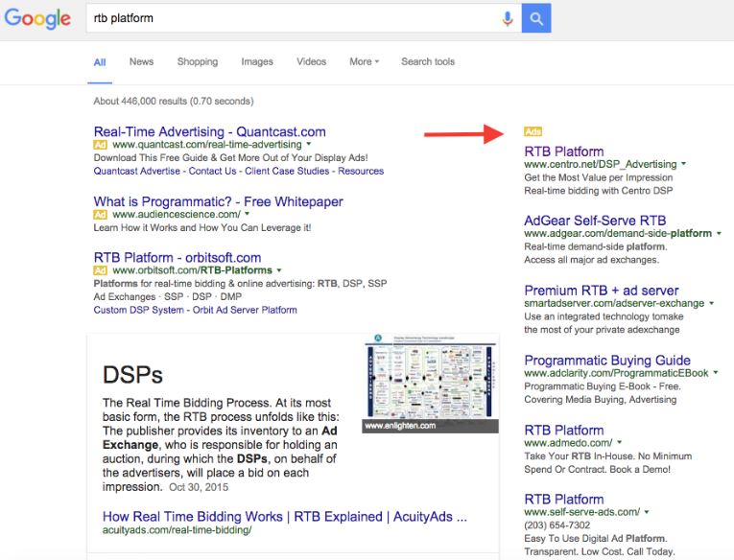Expand arrow beside admedo.com URL
734x560 pixels.
tap(619, 442)
